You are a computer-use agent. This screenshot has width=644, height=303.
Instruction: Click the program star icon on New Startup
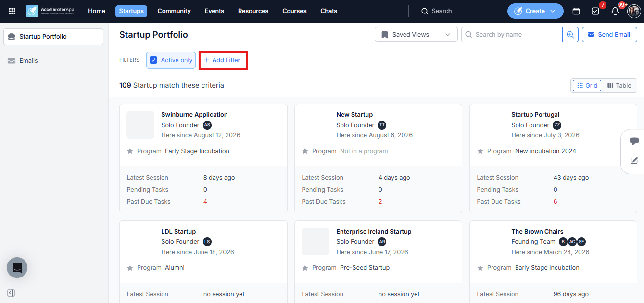[305, 151]
